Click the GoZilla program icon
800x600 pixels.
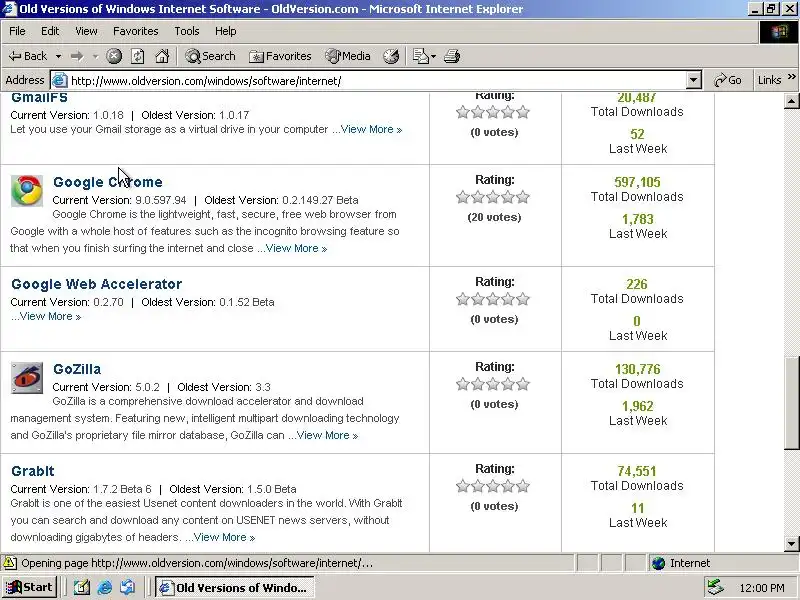click(27, 378)
